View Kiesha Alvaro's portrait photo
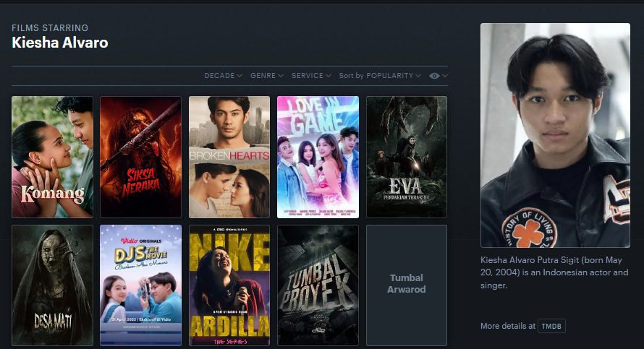The height and width of the screenshot is (349, 644). (x=555, y=135)
